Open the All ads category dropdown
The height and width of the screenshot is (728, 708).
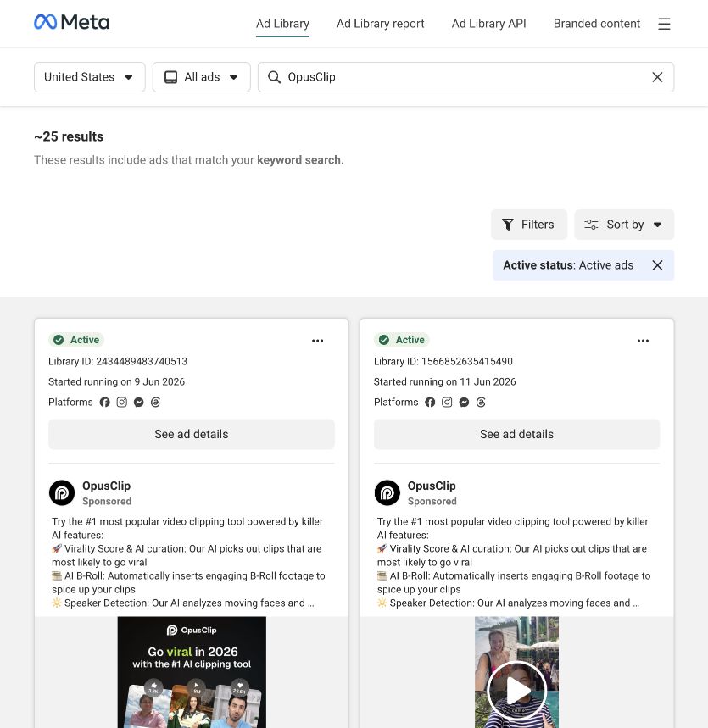[202, 77]
